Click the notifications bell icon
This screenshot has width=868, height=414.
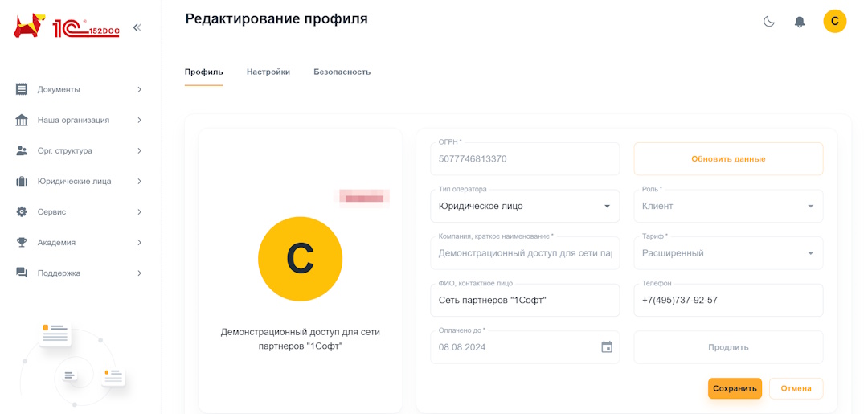click(799, 22)
